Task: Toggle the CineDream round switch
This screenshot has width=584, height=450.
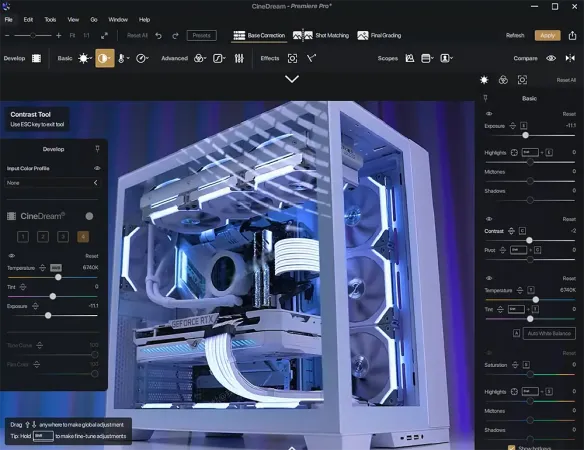Action: coord(89,216)
